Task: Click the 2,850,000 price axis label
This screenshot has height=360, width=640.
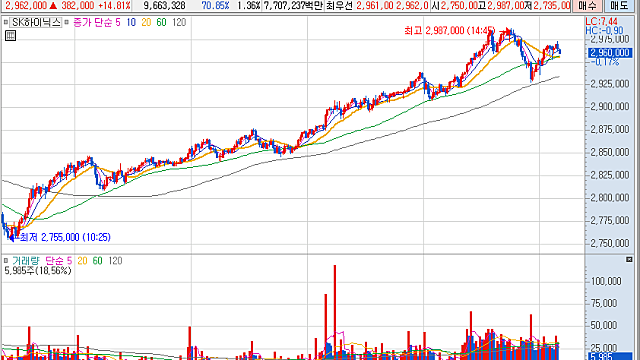Action: [610, 152]
